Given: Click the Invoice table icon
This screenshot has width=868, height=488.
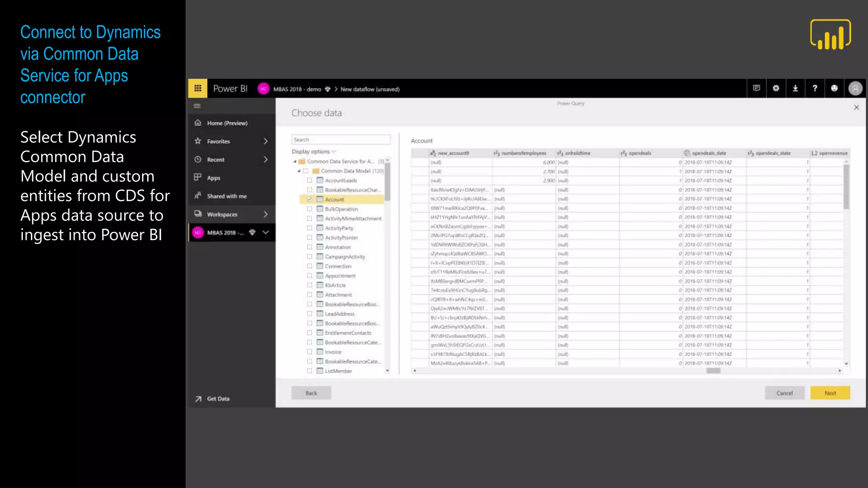Looking at the screenshot, I should point(320,352).
